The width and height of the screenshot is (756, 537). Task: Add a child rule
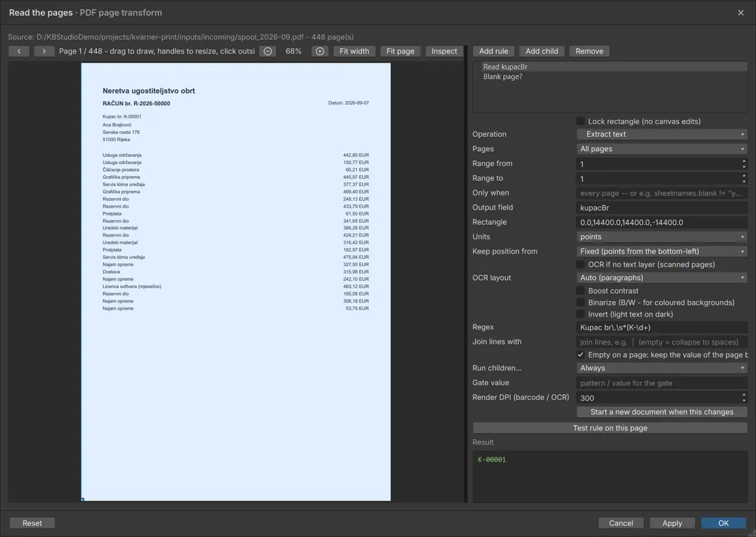point(542,51)
